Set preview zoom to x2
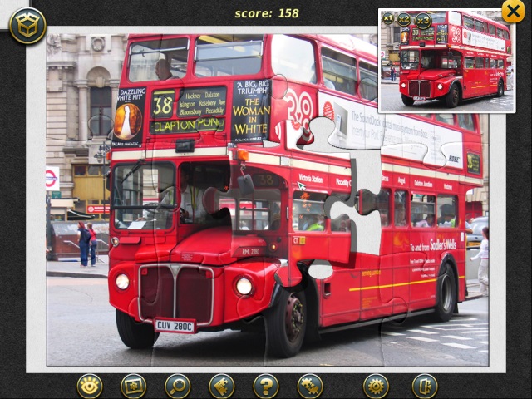Screen dimensions: 532x399 (405, 19)
